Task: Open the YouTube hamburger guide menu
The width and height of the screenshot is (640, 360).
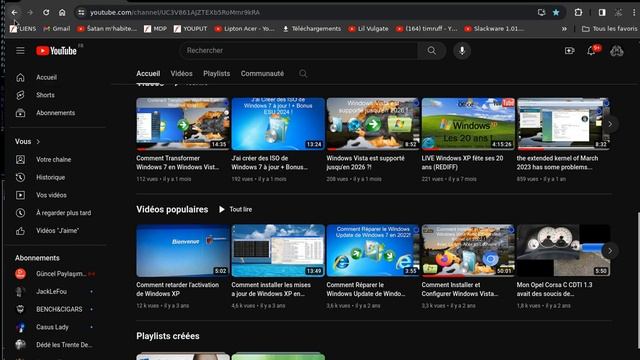Action: click(20, 51)
